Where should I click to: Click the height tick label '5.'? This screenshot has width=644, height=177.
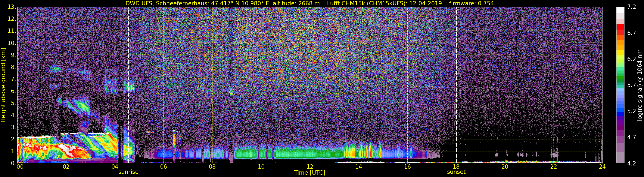point(13,103)
